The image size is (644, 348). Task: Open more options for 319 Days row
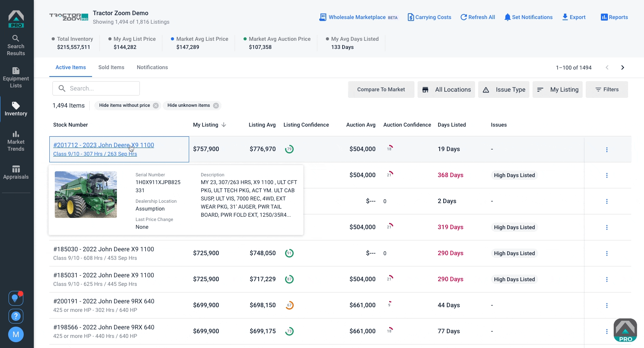(607, 227)
